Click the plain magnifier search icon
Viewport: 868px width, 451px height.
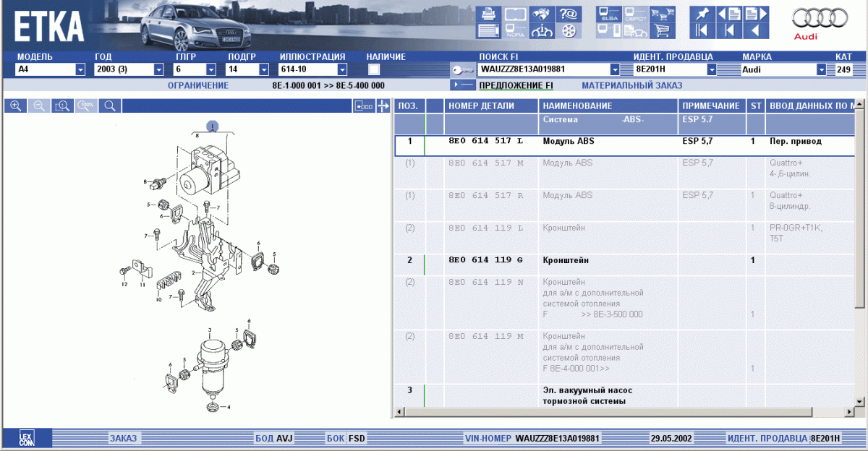tap(111, 106)
